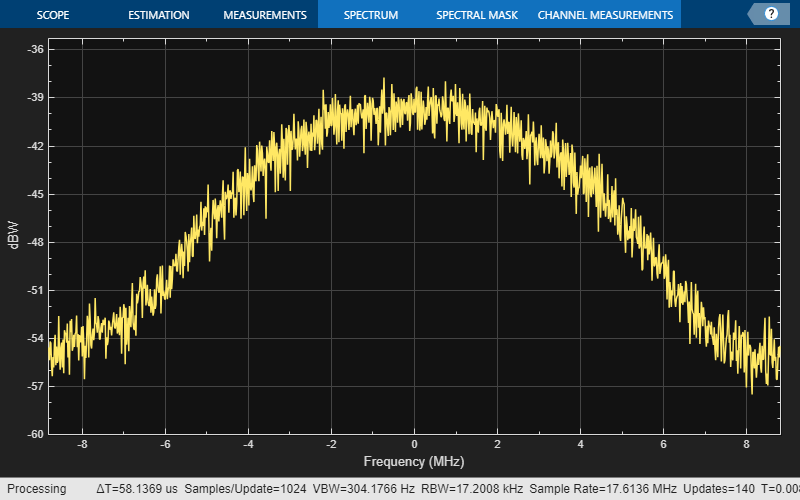
Task: Click the Processing status text
Action: 37,489
